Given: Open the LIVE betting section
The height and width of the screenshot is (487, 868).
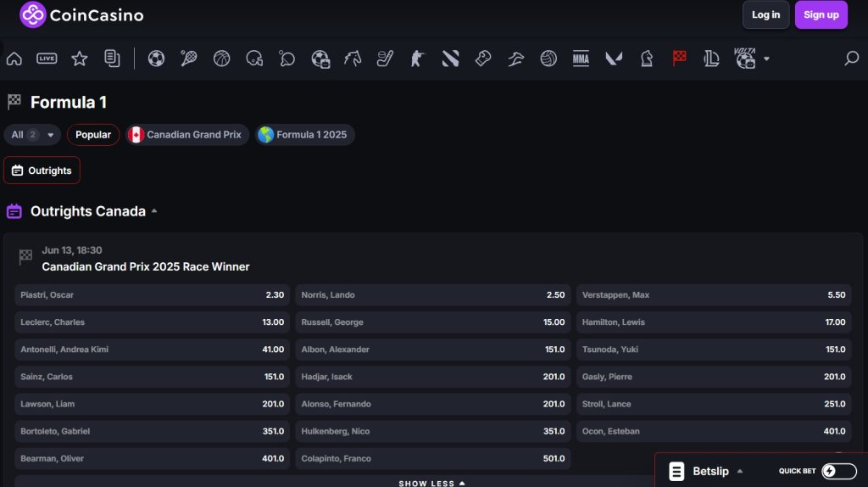Looking at the screenshot, I should [47, 59].
